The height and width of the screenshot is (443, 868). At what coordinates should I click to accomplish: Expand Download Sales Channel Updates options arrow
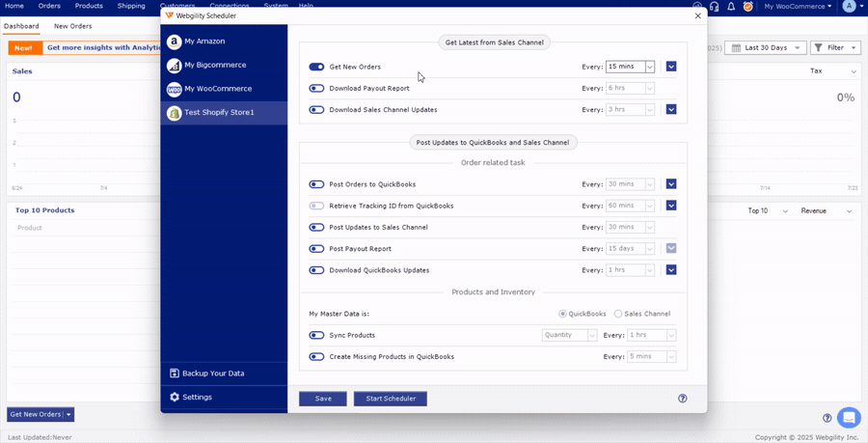coord(671,110)
